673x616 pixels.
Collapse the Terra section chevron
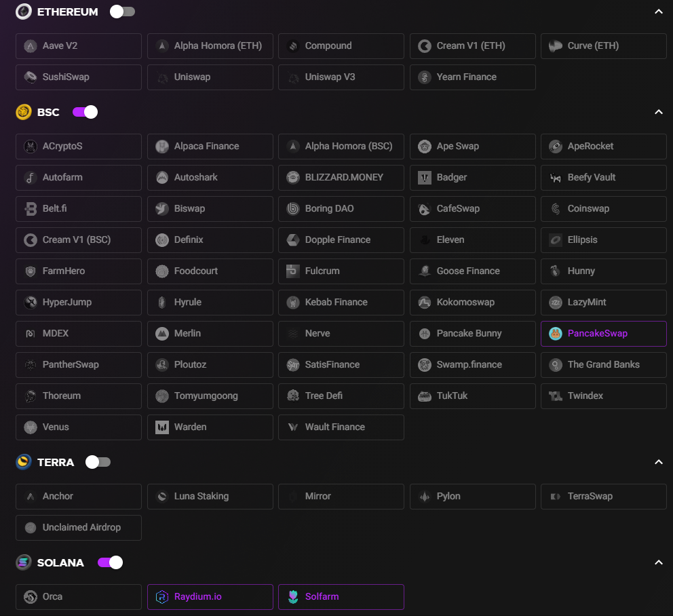click(x=658, y=462)
